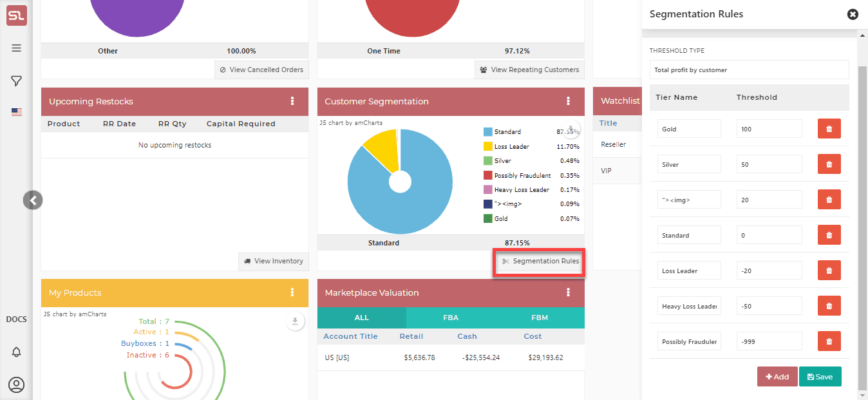
Task: Click View Repeating Customers button
Action: (529, 70)
